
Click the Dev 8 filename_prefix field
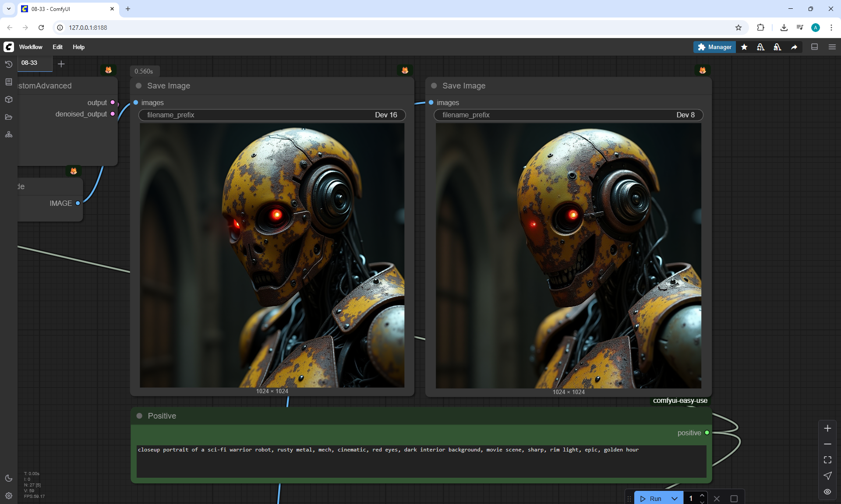[568, 115]
